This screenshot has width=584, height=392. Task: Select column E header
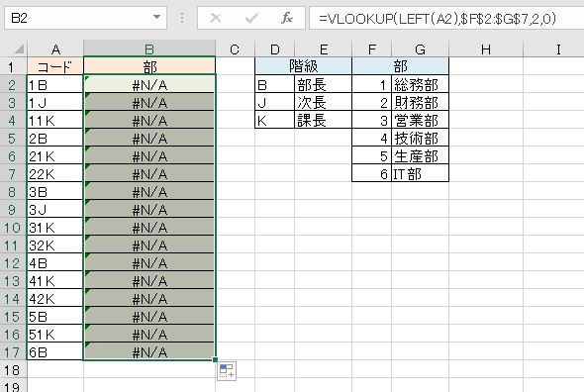click(324, 49)
